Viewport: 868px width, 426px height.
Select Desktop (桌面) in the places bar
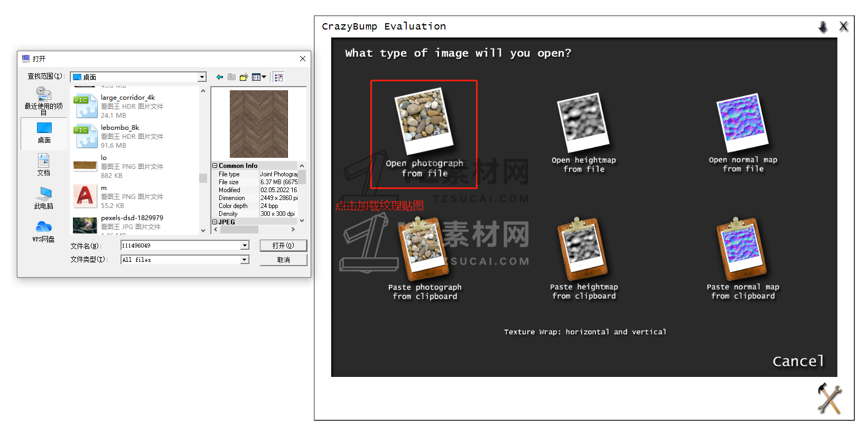point(44,133)
